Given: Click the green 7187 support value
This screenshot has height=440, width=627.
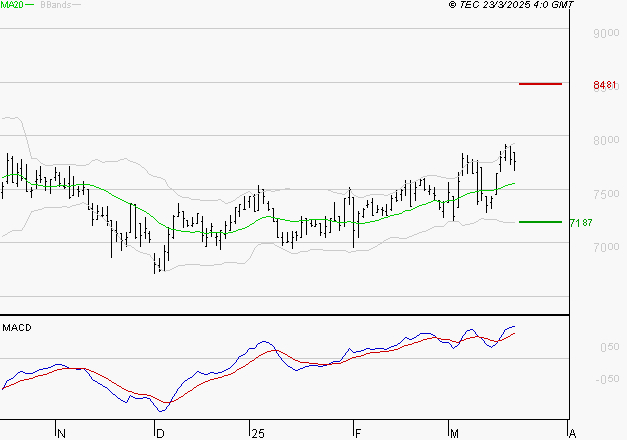Looking at the screenshot, I should (581, 223).
